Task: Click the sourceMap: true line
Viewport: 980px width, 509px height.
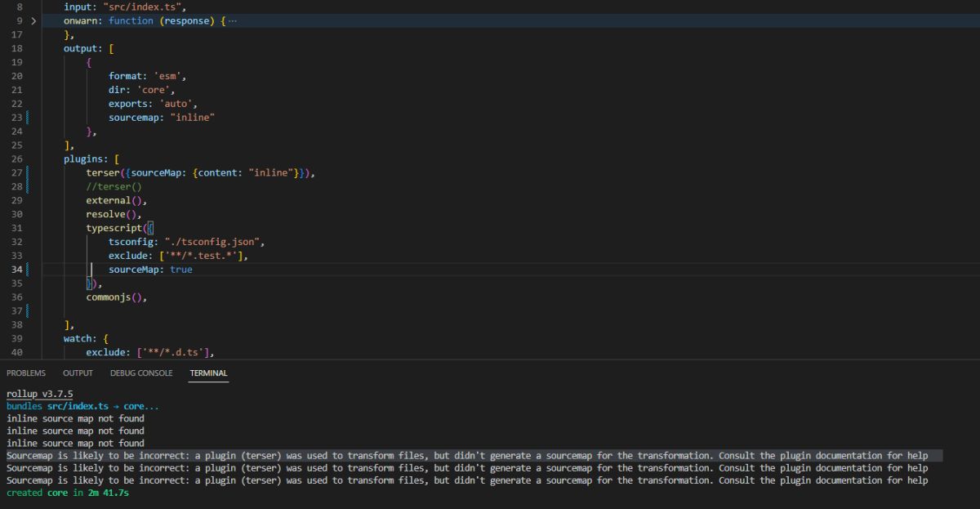Action: [x=150, y=269]
